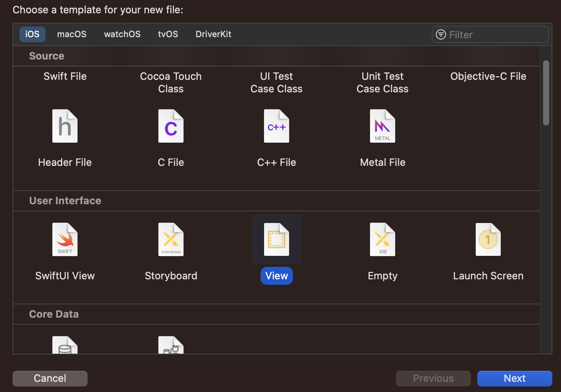Switch to the macOS platform tab
The width and height of the screenshot is (561, 392).
pos(72,34)
